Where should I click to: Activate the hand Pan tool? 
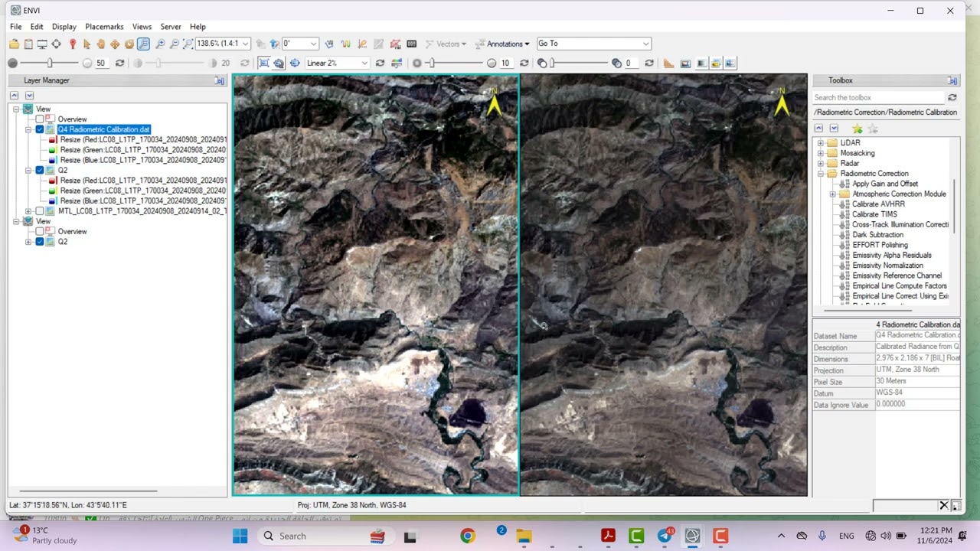[x=100, y=44]
